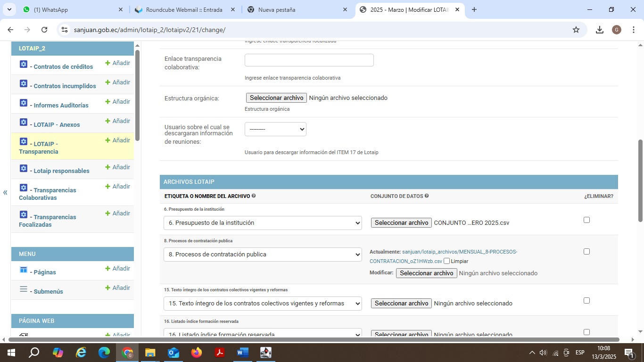Screen dimensions: 644x362
Task: Open Microsoft Word from the taskbar
Action: (x=242, y=353)
